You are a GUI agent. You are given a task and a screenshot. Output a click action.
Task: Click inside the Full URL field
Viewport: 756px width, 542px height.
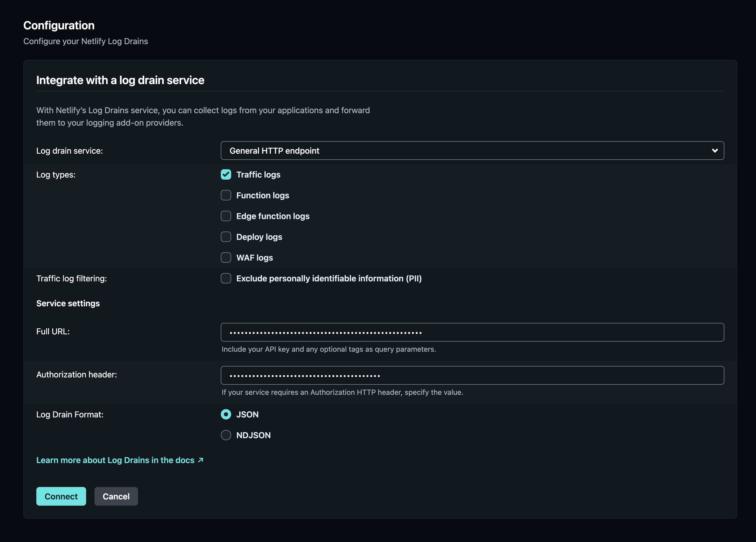click(x=472, y=332)
